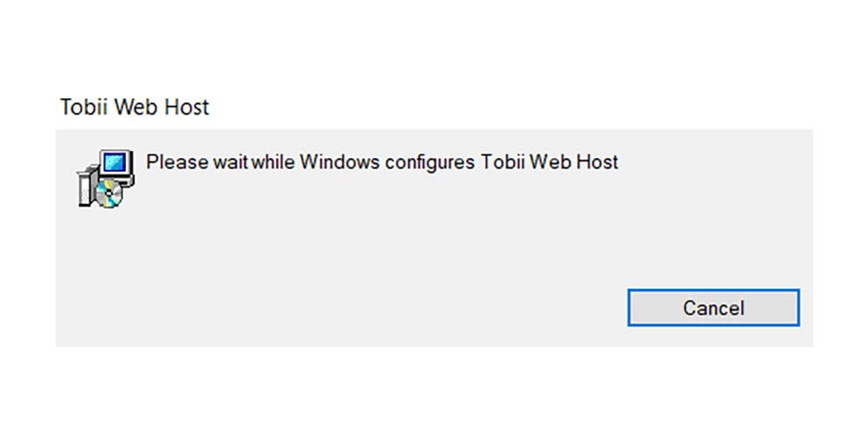Click the word 'while' in the status text
The image size is (868, 434).
point(273,162)
